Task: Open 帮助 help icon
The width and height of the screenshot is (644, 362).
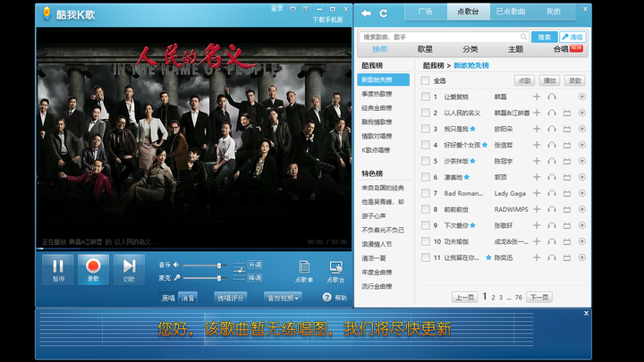Action: 327,297
